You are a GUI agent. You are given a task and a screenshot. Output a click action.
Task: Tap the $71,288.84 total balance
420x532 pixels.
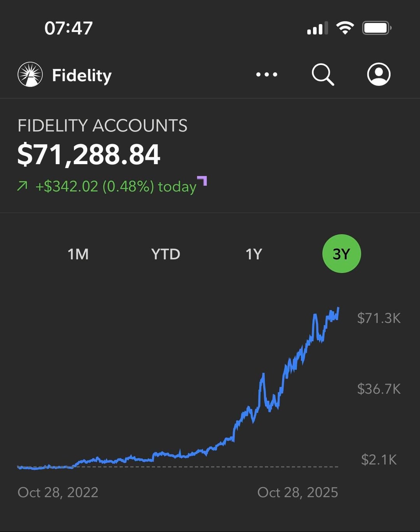pos(89,155)
